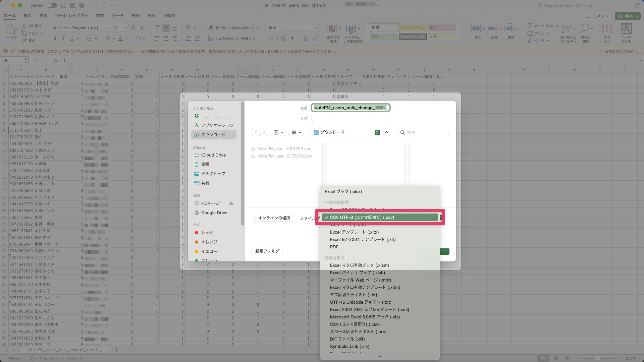The image size is (644, 362).
Task: Click the percent style icon
Action: pos(283,39)
